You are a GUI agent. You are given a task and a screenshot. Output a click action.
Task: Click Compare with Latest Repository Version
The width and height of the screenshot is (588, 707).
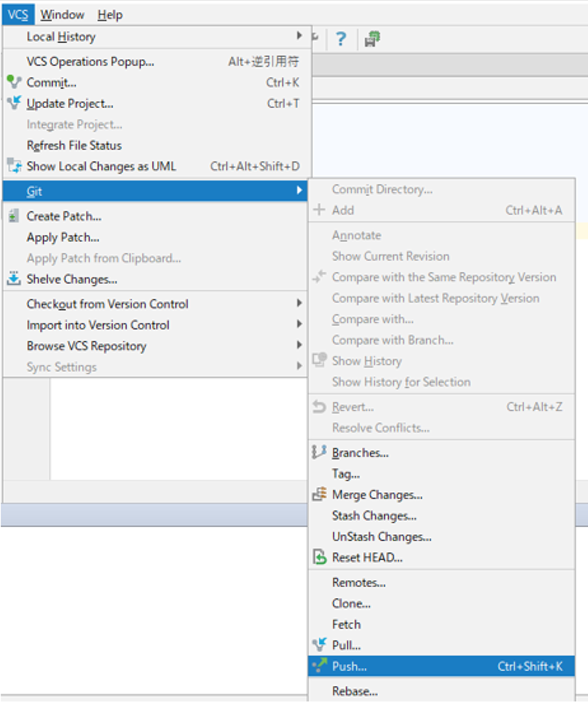[442, 298]
